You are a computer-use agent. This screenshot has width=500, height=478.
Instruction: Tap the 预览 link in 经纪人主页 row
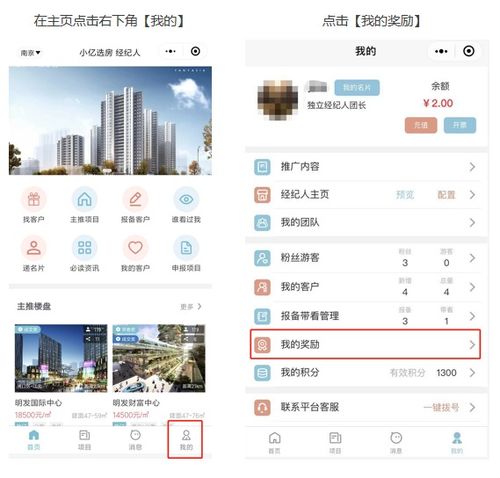tap(405, 195)
